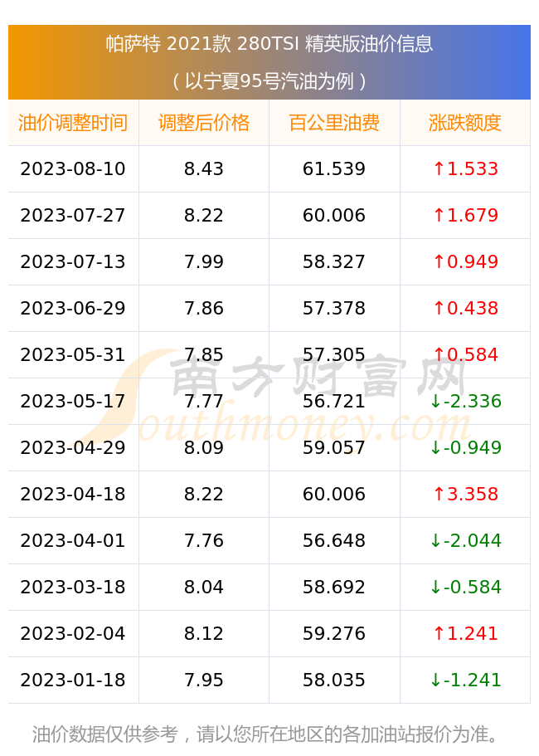Click the green down arrow beside -0.949
539x756 pixels.
coord(435,447)
